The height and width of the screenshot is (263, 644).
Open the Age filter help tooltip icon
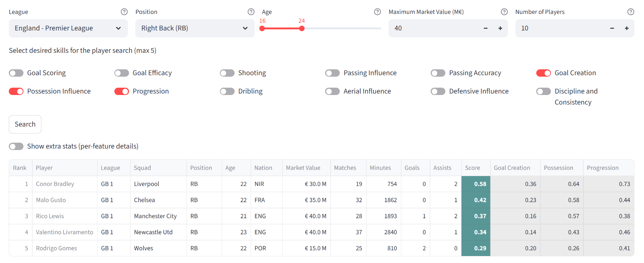(378, 12)
